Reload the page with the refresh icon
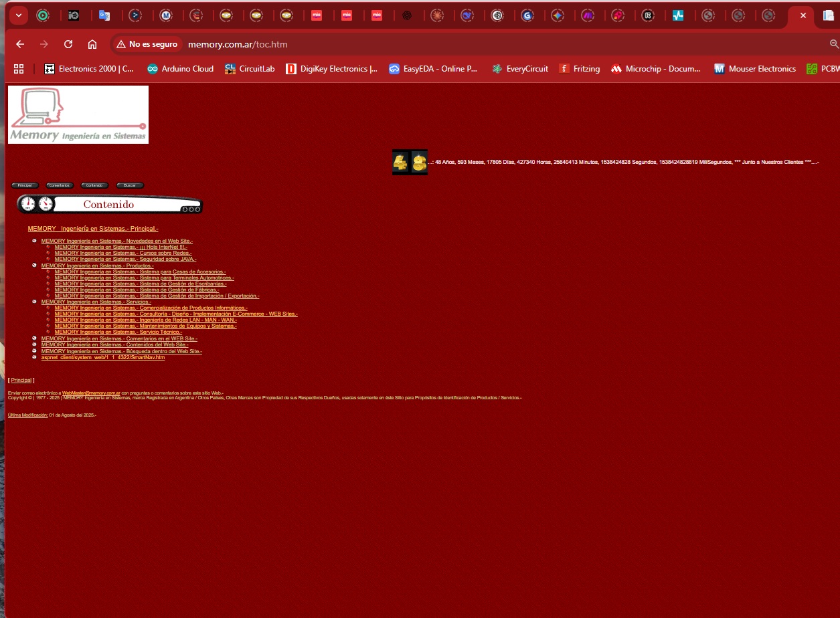840x618 pixels. point(68,44)
